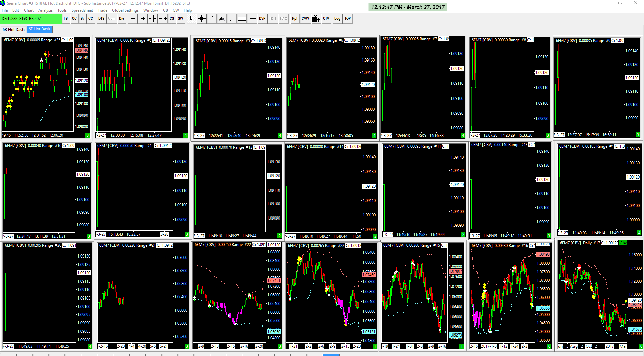
Task: Click the 12:12:47 PM date-time display
Action: click(408, 7)
